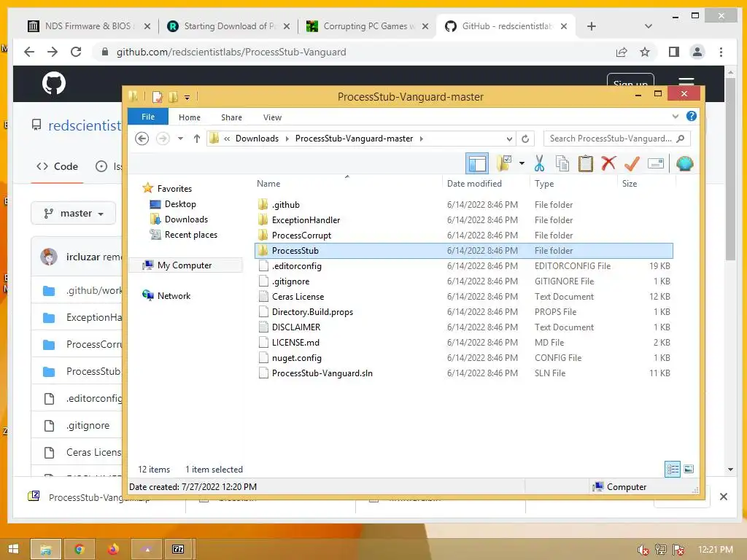Open dropdown arrow beside new folder icon
Viewport: 747px width, 560px height.
(522, 163)
